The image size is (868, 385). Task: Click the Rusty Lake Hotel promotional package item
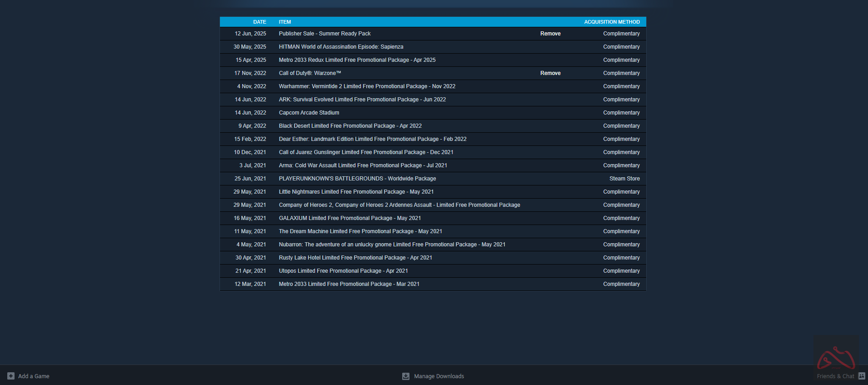click(x=355, y=258)
